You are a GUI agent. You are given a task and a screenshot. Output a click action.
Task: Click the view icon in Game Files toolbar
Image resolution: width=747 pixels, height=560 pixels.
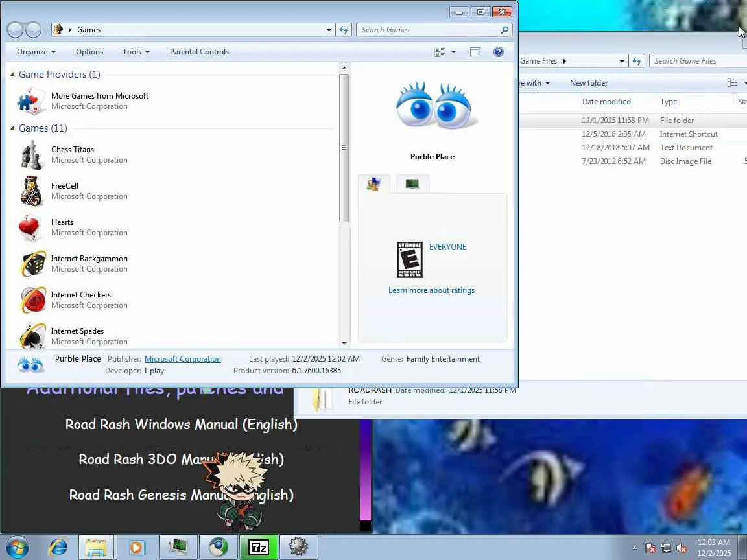(732, 83)
